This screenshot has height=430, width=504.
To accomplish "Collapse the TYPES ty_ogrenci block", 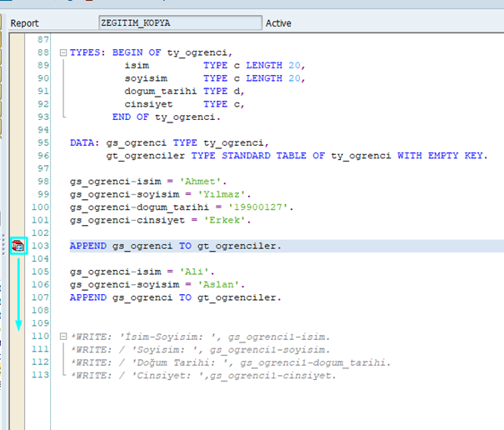I will pos(63,52).
